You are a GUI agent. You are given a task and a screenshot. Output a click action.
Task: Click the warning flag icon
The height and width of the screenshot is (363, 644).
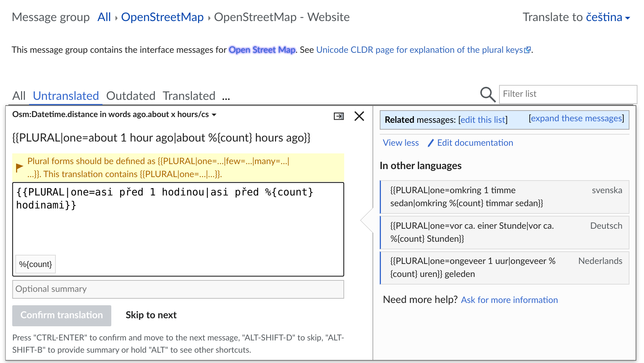tap(19, 167)
